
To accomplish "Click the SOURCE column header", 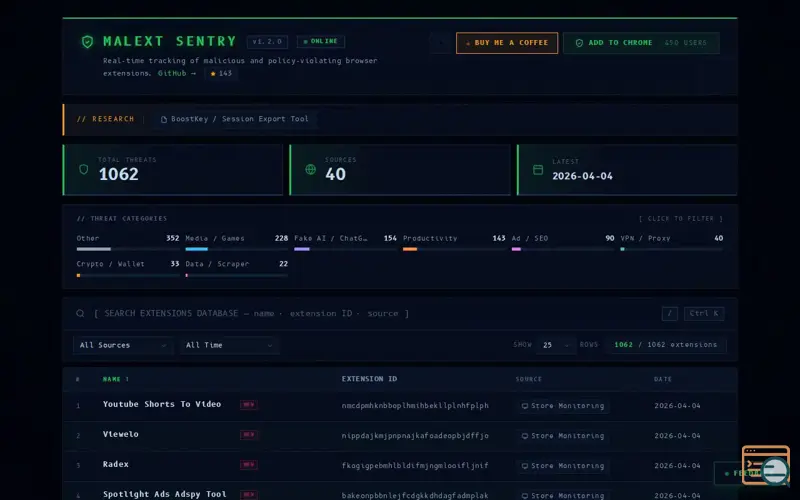I will point(529,379).
